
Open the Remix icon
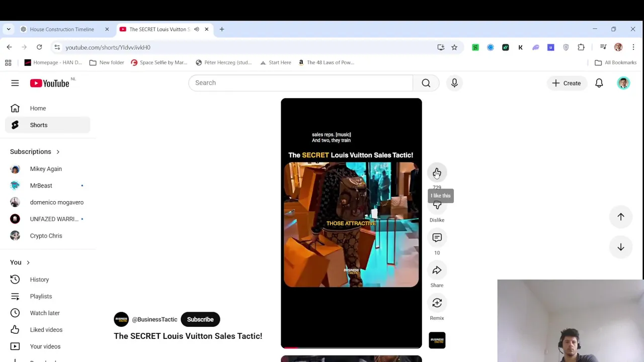(437, 303)
